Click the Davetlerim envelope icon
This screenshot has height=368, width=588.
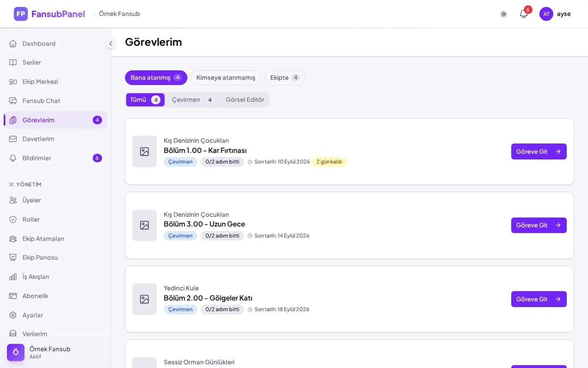pos(13,139)
